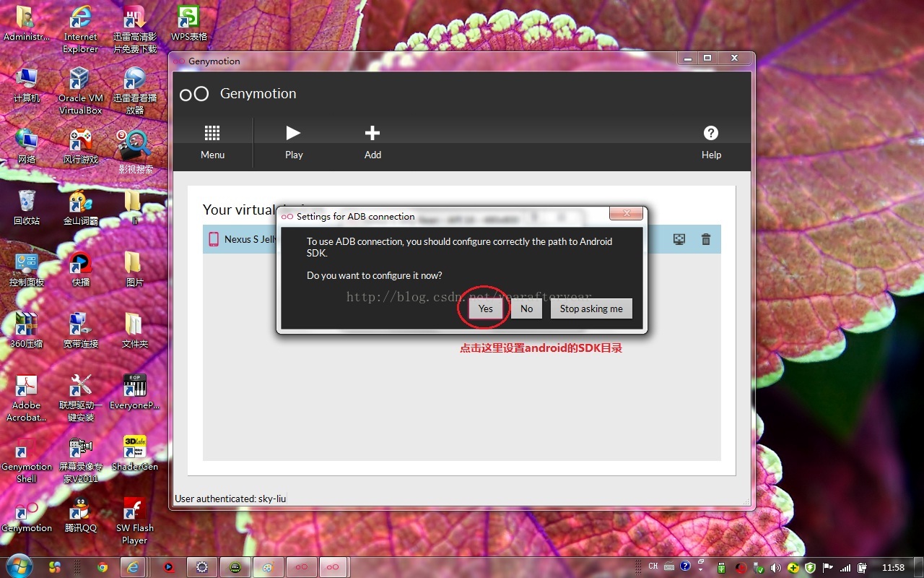Image resolution: width=924 pixels, height=578 pixels.
Task: Open the Genymotion Menu grid icon
Action: [x=212, y=133]
